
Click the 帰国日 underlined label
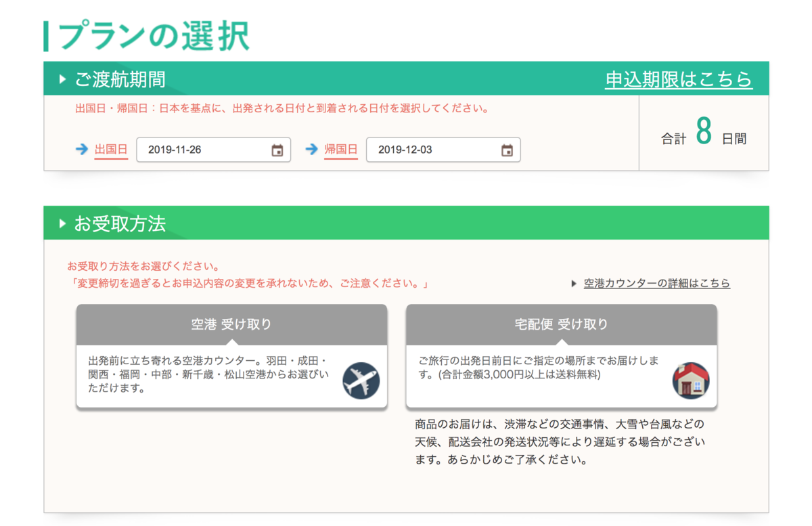[341, 150]
